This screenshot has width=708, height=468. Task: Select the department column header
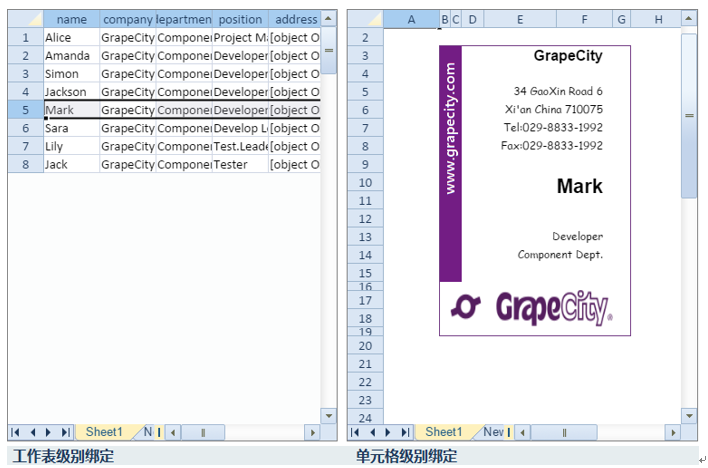tap(184, 19)
